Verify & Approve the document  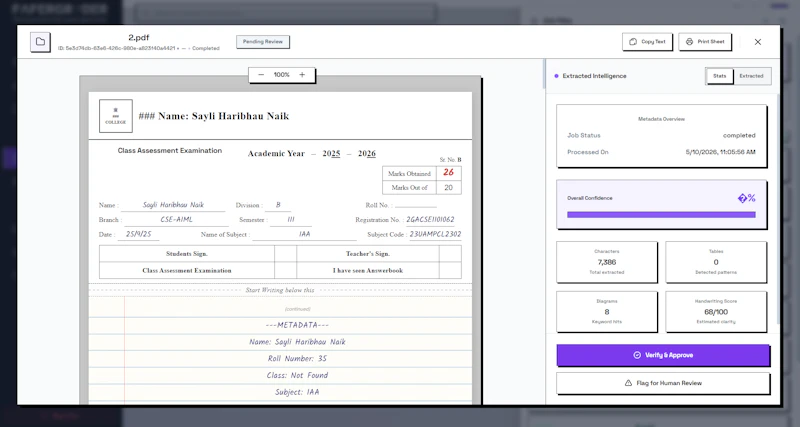coord(663,355)
